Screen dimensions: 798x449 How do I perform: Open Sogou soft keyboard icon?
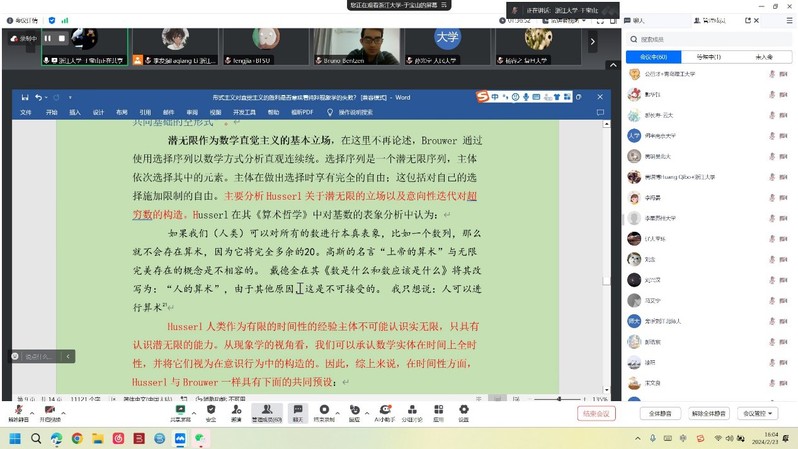(536, 97)
